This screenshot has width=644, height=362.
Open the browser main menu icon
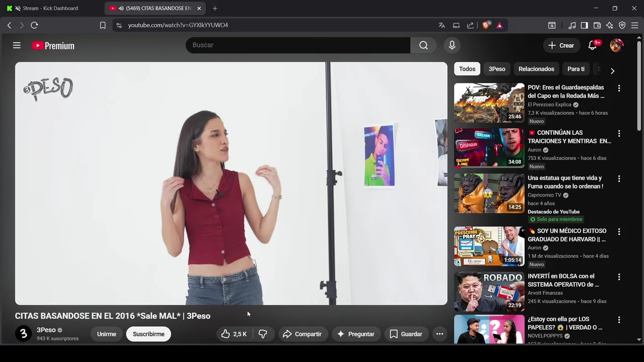(635, 25)
